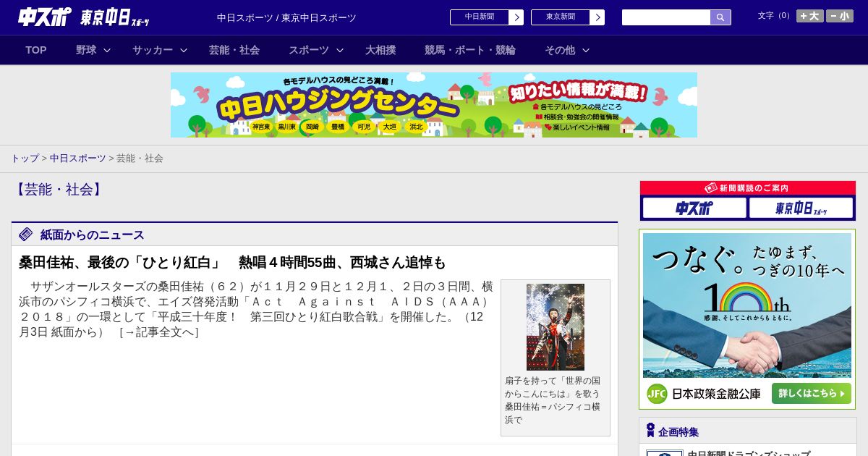The image size is (868, 456).
Task: Expand chevron beside その他
Action: tap(586, 50)
